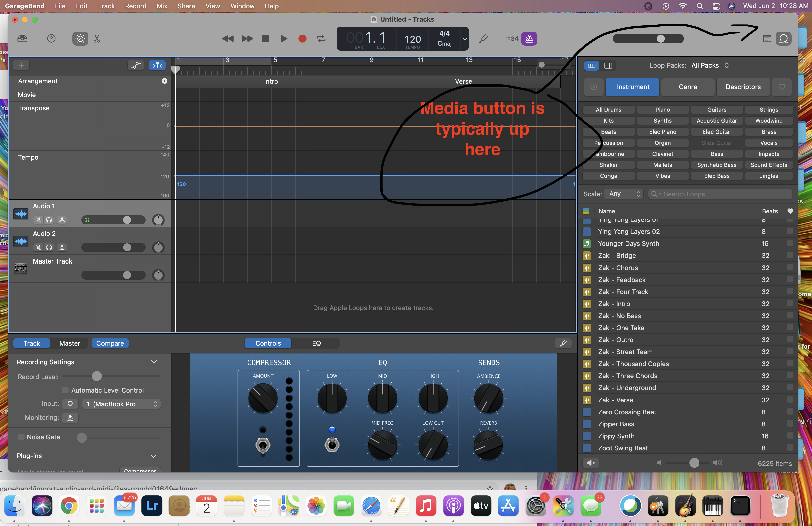The width and height of the screenshot is (812, 526).
Task: Switch to the EQ tab
Action: click(x=316, y=343)
